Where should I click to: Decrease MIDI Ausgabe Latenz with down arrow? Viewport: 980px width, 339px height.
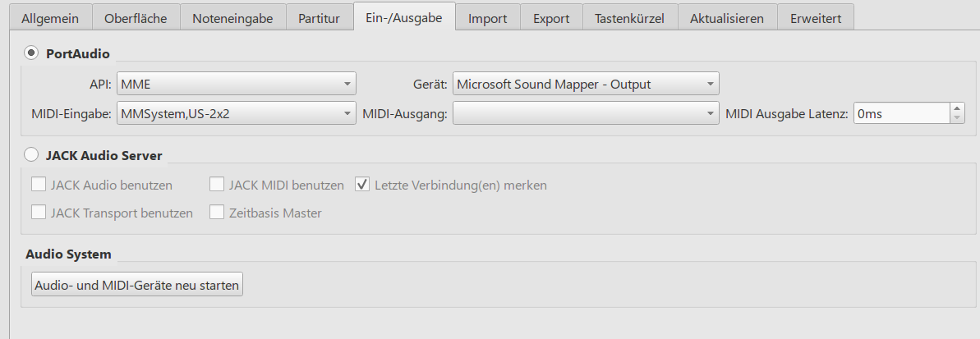tap(956, 119)
